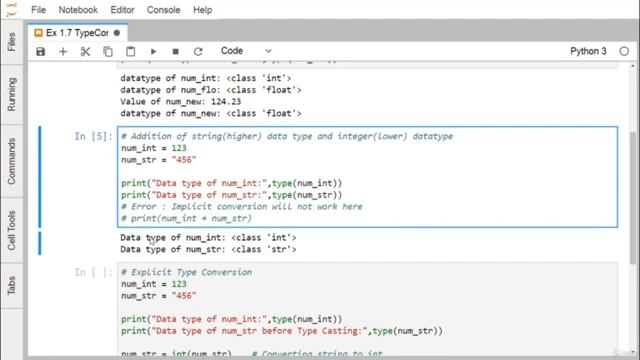Click the scrollbar up arrow
Viewport: 640px width, 360px height.
pos(633,65)
